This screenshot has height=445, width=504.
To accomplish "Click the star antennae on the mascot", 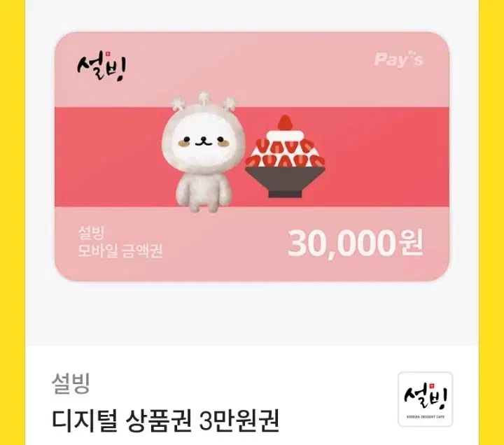I will coord(204,99).
